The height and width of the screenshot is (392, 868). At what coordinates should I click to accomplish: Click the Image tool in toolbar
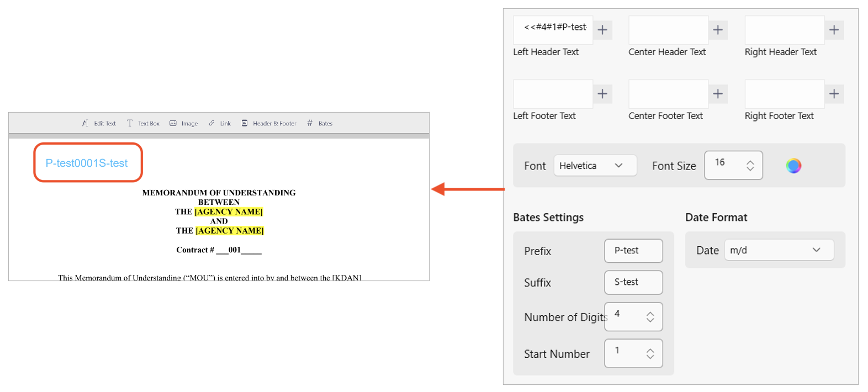184,124
